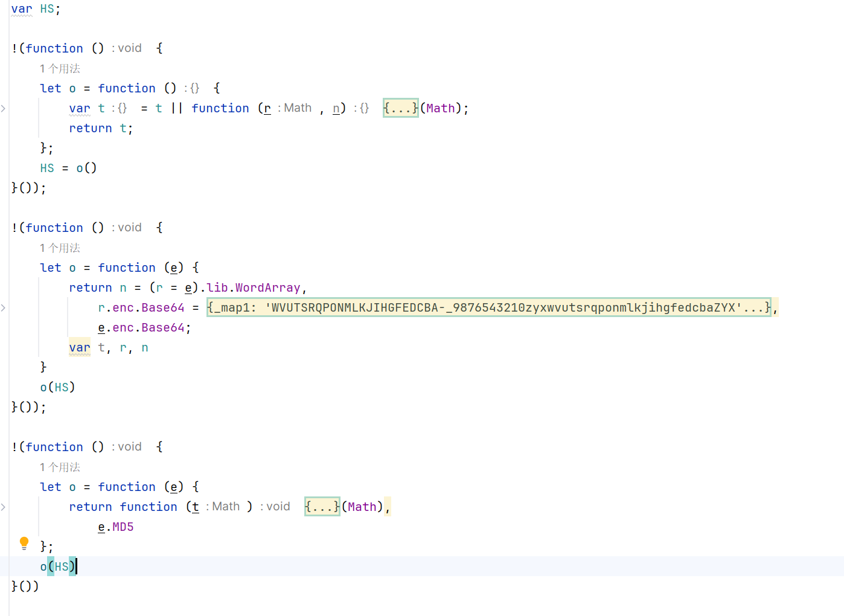Click 'e.enc.Base64;' line
The height and width of the screenshot is (616, 844).
point(144,327)
